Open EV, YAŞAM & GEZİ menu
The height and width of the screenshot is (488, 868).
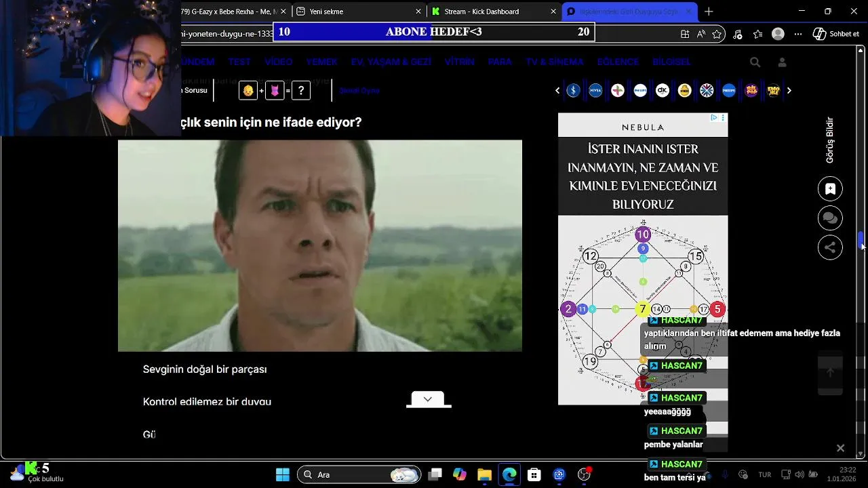coord(391,62)
